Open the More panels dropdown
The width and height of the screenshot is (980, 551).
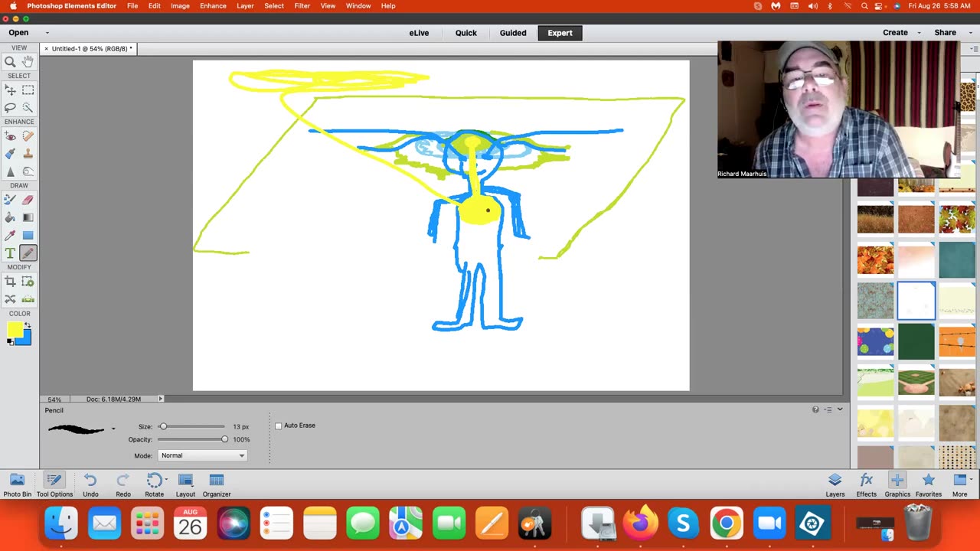[960, 484]
